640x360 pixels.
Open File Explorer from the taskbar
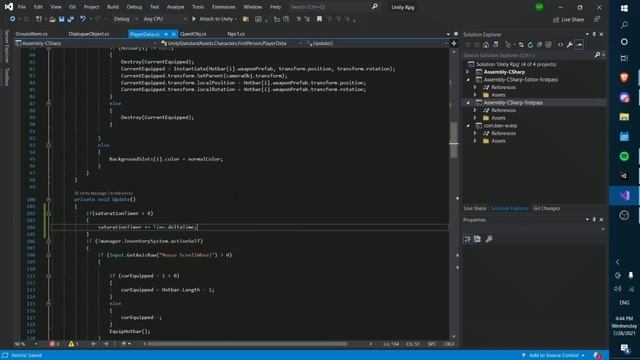pos(624,117)
